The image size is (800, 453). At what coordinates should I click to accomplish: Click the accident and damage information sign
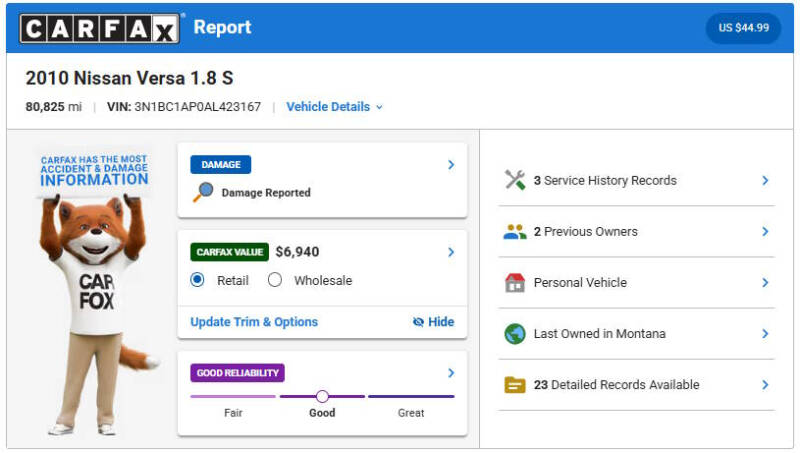tap(94, 171)
